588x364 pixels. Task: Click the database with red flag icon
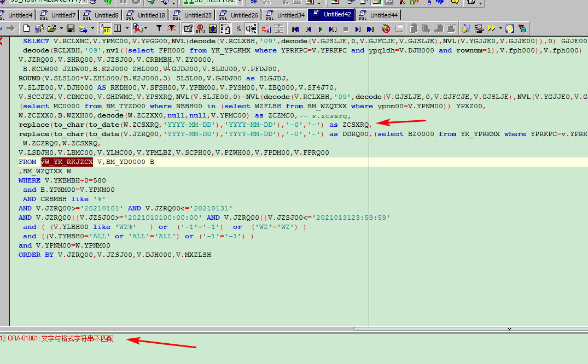click(x=522, y=28)
